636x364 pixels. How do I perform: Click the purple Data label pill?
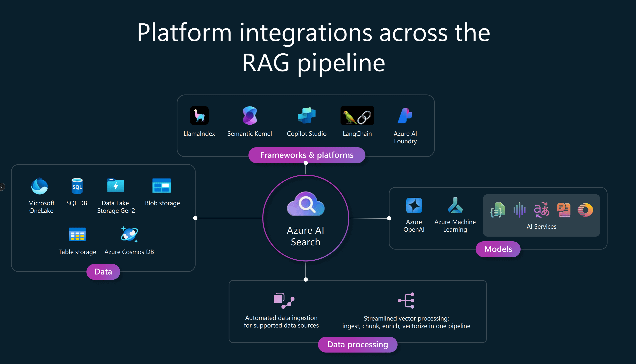click(x=103, y=272)
